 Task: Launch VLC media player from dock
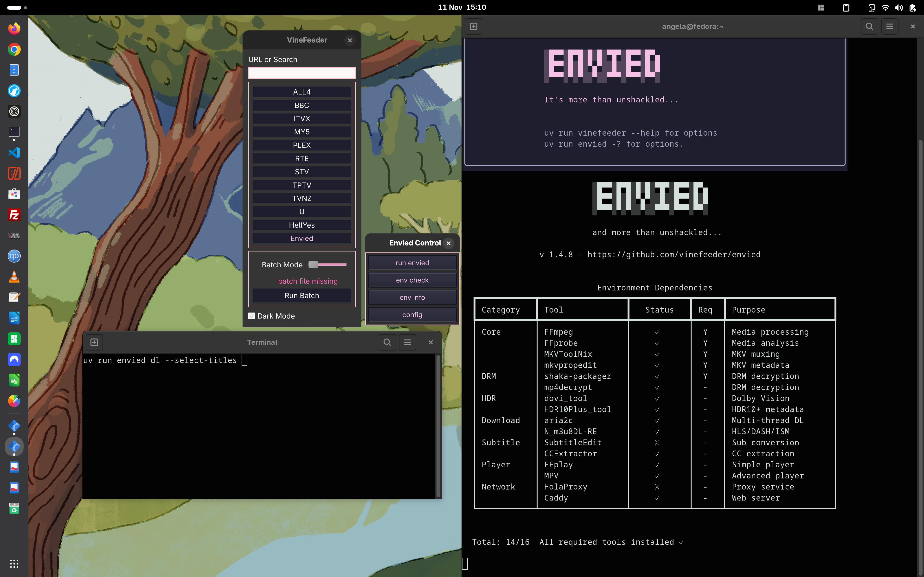click(x=14, y=277)
